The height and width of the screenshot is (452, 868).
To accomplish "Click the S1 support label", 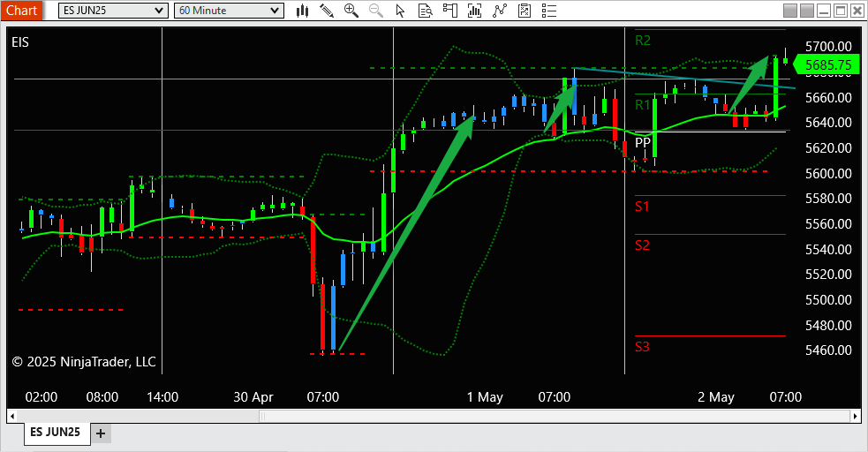I will tap(642, 207).
